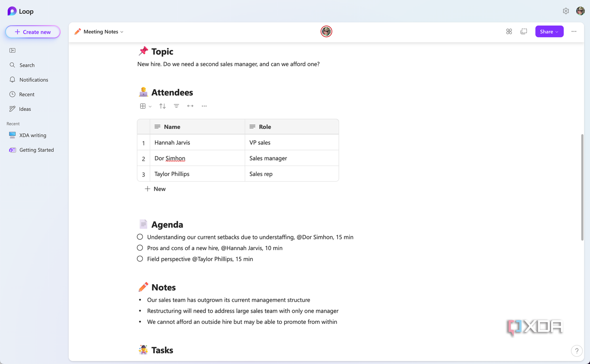Image resolution: width=590 pixels, height=364 pixels.
Task: Click the pencil icon beside Meeting Notes
Action: [x=78, y=31]
